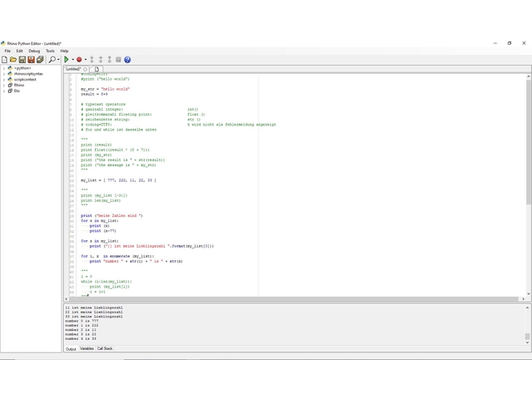This screenshot has width=532, height=399.
Task: Open help with the blue question mark icon
Action: click(x=127, y=60)
